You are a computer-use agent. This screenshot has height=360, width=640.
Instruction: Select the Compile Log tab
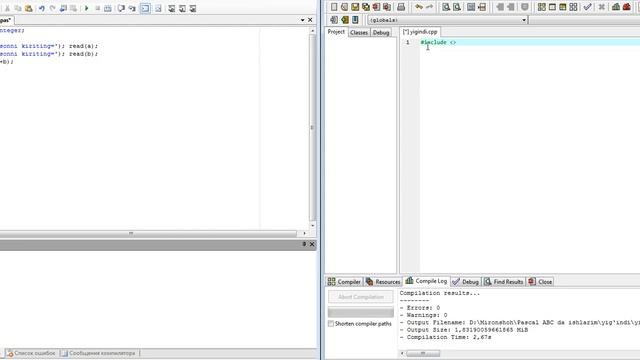tap(427, 281)
